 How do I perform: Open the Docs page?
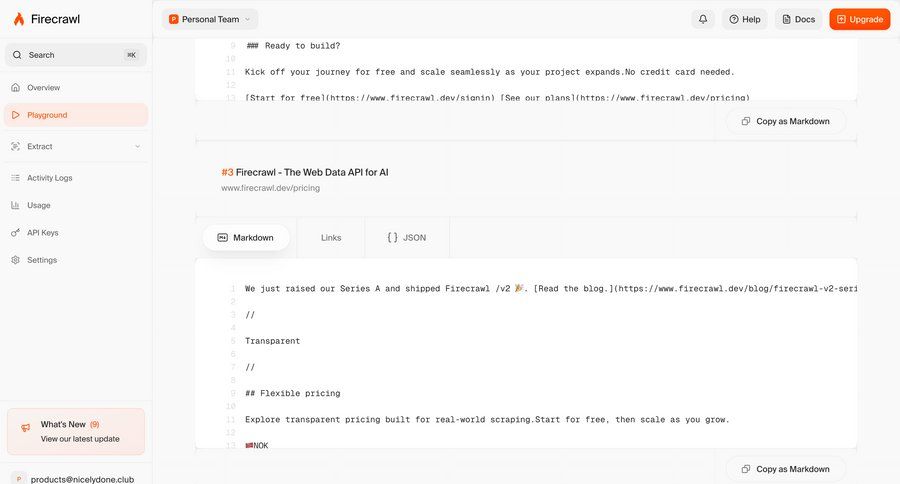pos(798,19)
